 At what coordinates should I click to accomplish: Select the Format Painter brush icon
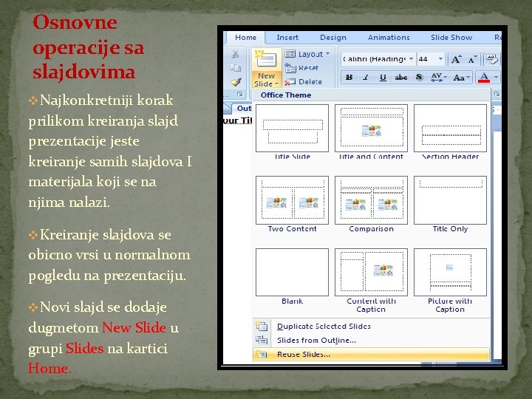(236, 82)
